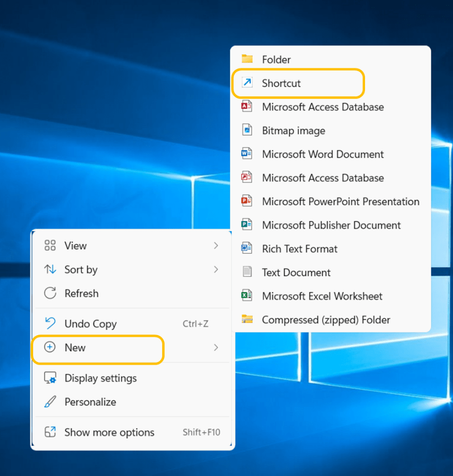Select the Microsoft Excel Worksheet icon

[x=247, y=296]
